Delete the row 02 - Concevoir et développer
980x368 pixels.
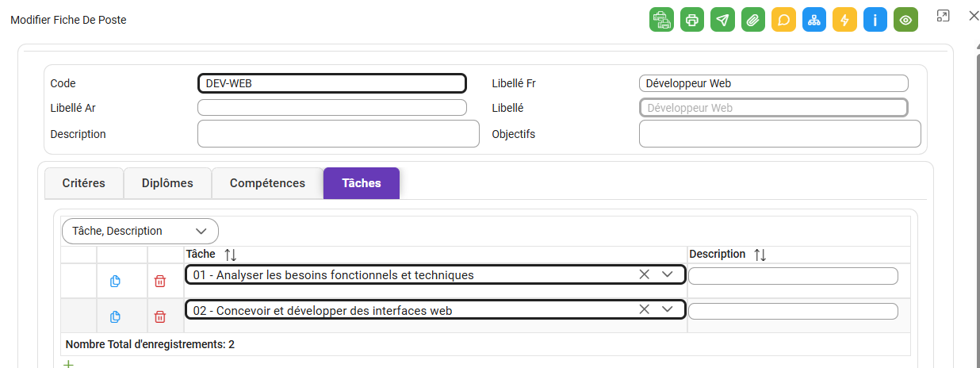pyautogui.click(x=160, y=316)
